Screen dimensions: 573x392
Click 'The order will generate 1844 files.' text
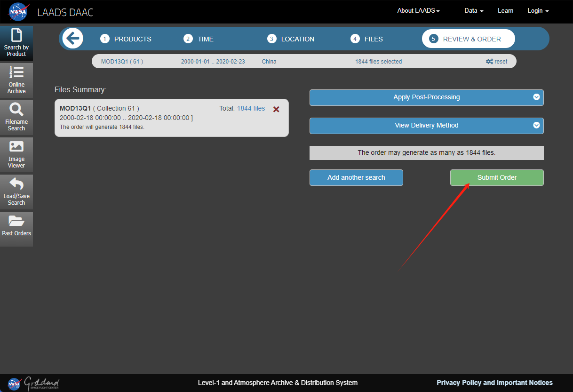tap(102, 127)
